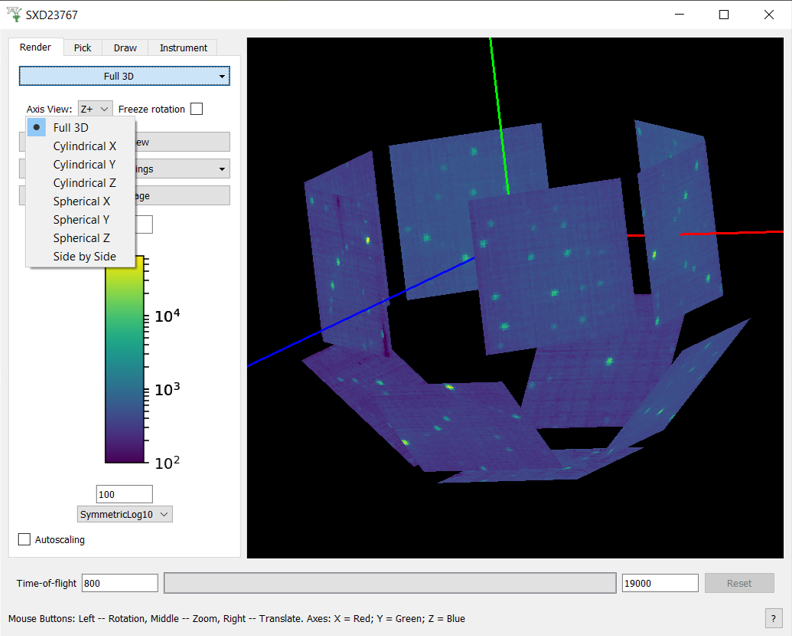Click the color scale minimum value field
This screenshot has height=636, width=792.
124,494
